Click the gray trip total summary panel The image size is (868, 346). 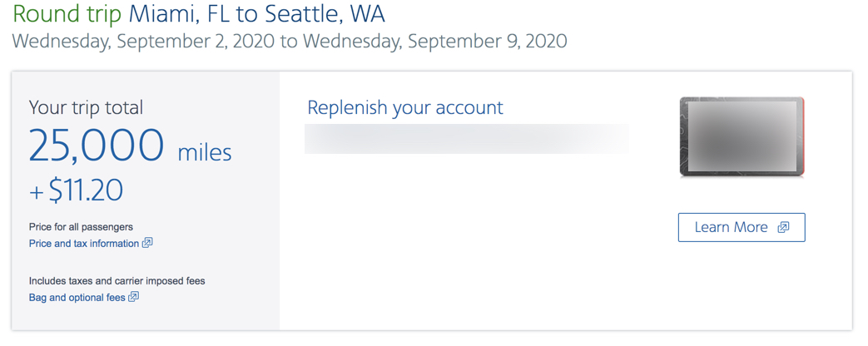(146, 201)
